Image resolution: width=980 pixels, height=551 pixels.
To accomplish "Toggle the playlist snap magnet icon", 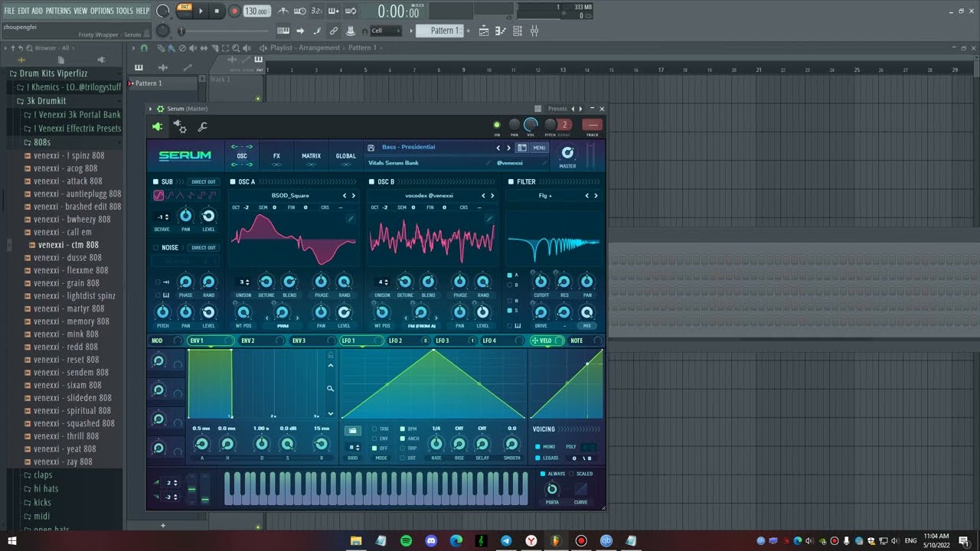I will (143, 47).
